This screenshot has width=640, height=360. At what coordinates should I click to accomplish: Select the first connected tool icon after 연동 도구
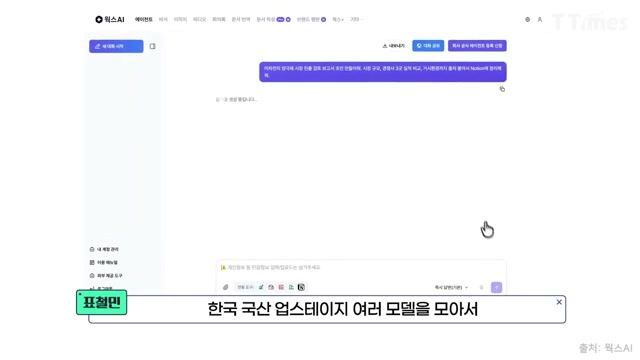coord(261,287)
